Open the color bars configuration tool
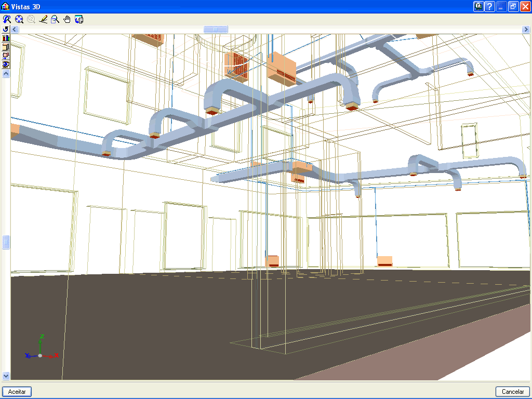532x399 pixels. point(6,38)
